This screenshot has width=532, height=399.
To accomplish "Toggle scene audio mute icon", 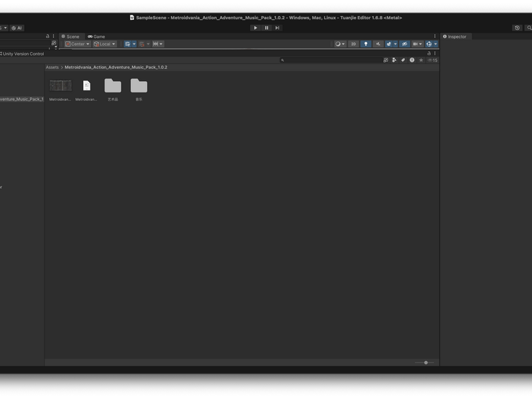I will 378,44.
